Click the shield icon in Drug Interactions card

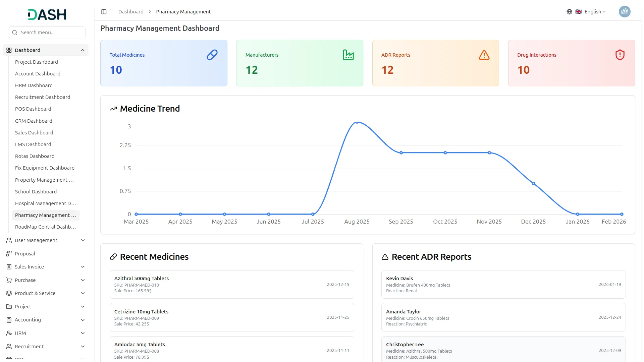[x=620, y=55]
